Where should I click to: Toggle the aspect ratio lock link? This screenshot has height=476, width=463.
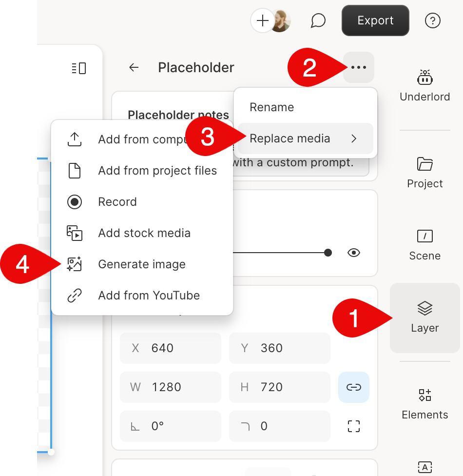(x=354, y=387)
